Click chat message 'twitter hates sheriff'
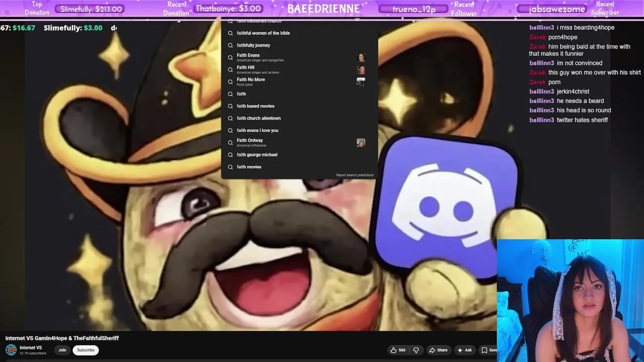Viewport: 644px width, 362px height. pyautogui.click(x=582, y=120)
